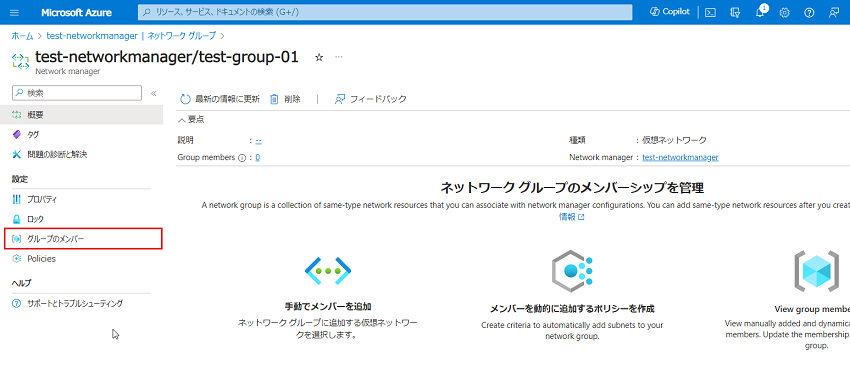Click the ネットワーク グループのメンバーシップを管理 heading

pos(572,188)
